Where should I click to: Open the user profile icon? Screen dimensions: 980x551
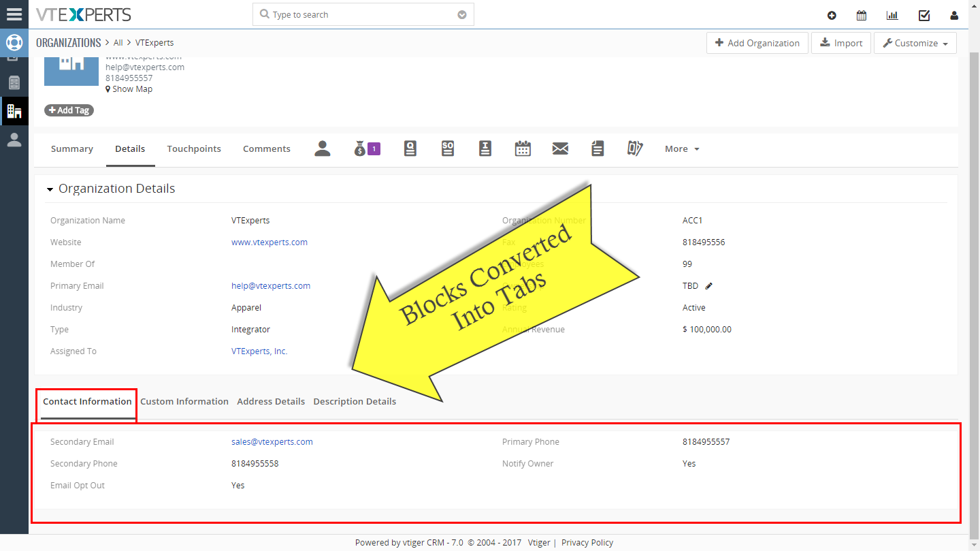954,15
